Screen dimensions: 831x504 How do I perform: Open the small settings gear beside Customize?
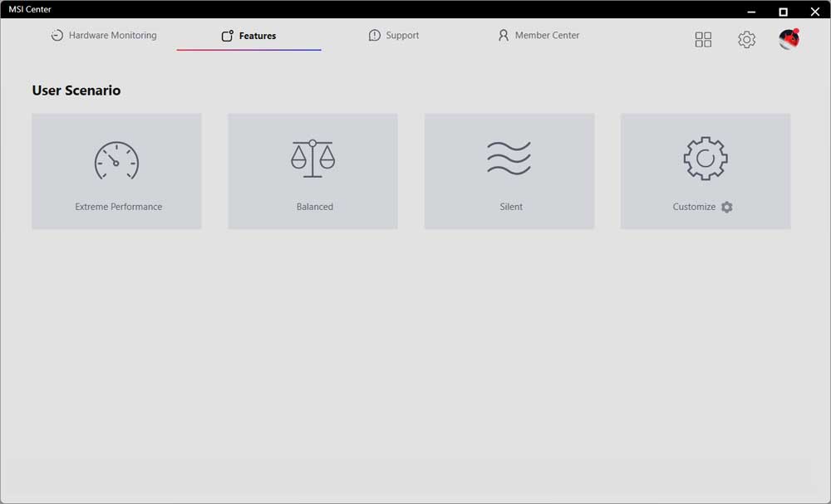click(727, 207)
